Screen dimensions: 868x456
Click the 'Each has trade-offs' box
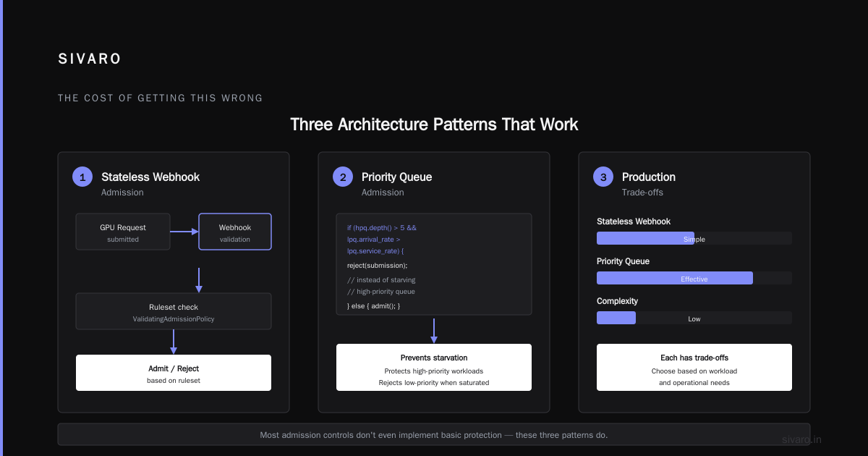coord(694,368)
